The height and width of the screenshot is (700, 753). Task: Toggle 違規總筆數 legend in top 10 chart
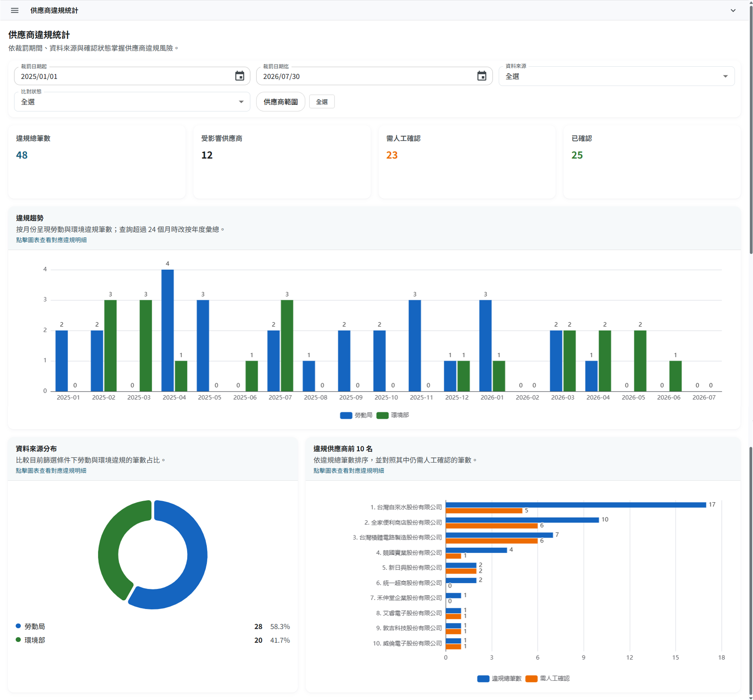pos(499,679)
